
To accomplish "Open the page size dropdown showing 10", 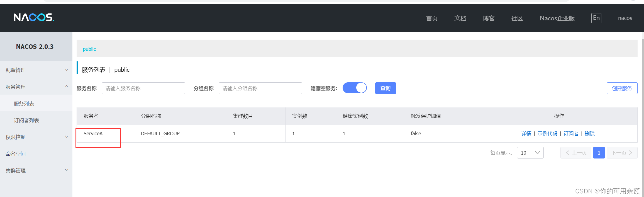I will (530, 153).
